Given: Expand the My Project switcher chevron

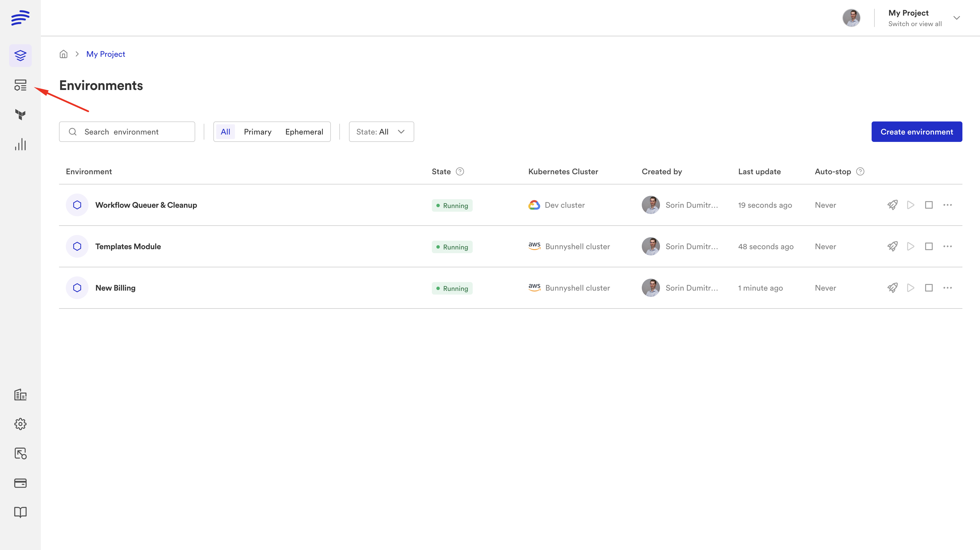Looking at the screenshot, I should (956, 18).
